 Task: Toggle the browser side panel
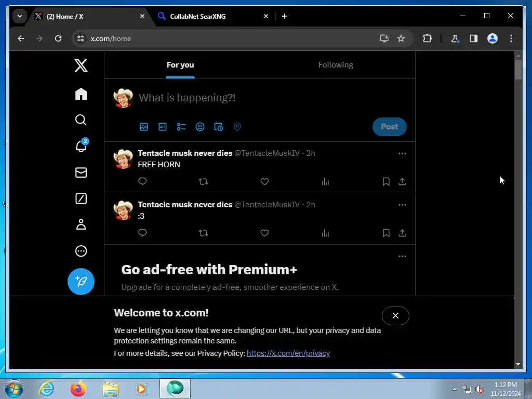tap(474, 38)
